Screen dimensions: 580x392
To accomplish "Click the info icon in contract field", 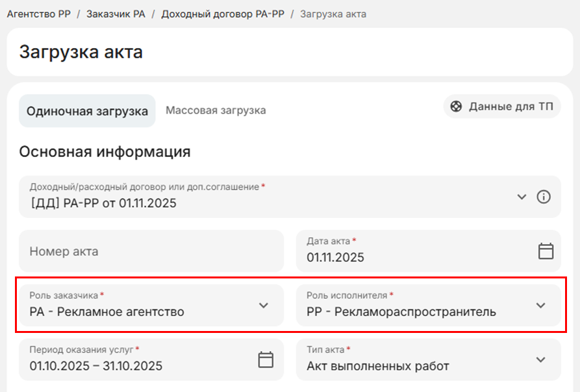I will tap(544, 197).
